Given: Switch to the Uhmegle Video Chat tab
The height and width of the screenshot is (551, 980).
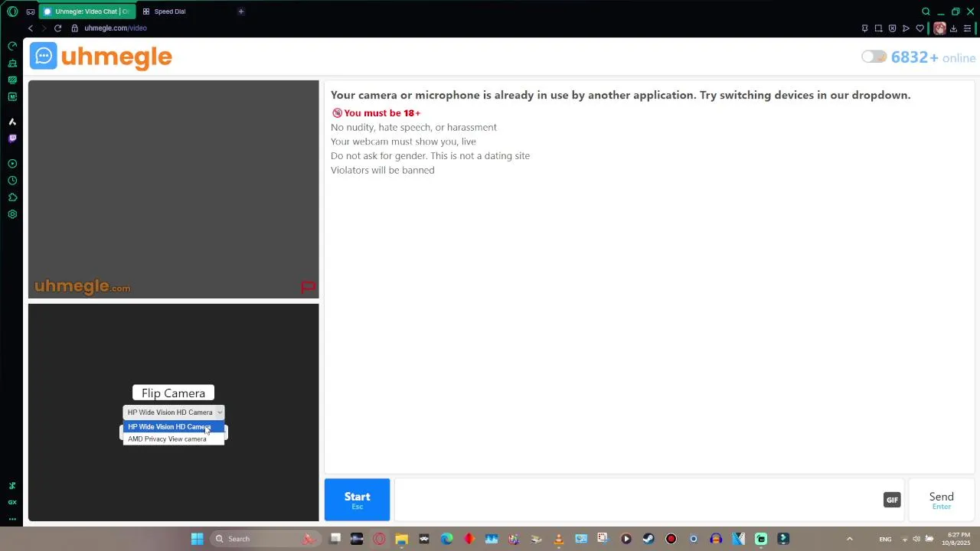Looking at the screenshot, I should pyautogui.click(x=87, y=11).
